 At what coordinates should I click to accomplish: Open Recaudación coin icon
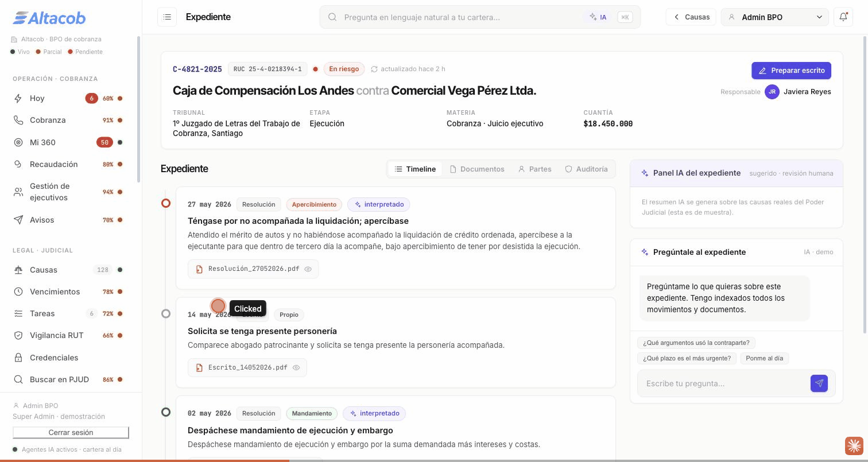18,164
